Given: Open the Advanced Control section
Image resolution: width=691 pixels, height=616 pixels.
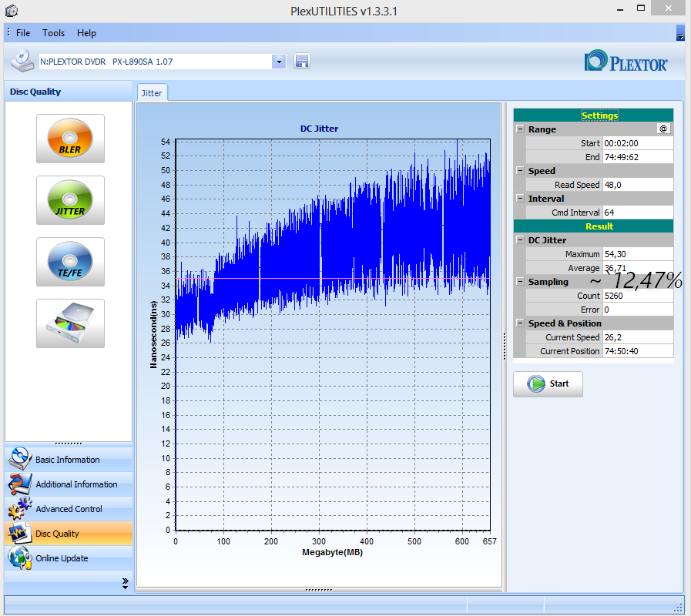Looking at the screenshot, I should (x=69, y=509).
